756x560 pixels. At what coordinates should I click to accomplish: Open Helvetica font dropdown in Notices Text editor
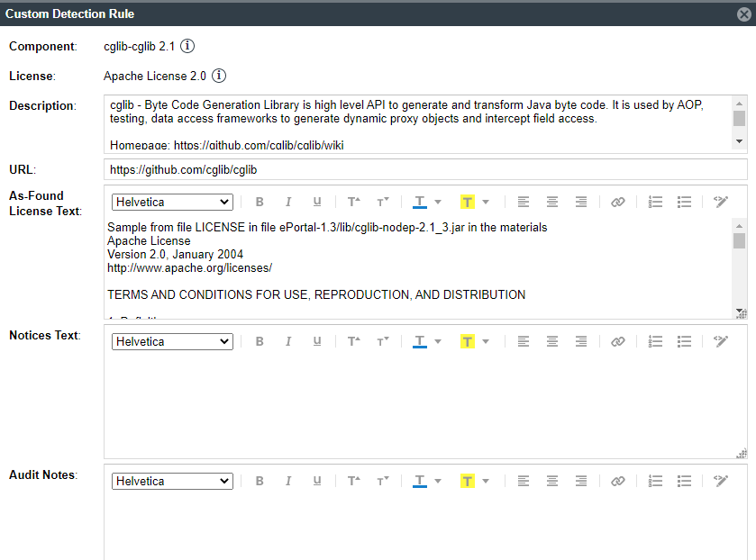(x=172, y=342)
